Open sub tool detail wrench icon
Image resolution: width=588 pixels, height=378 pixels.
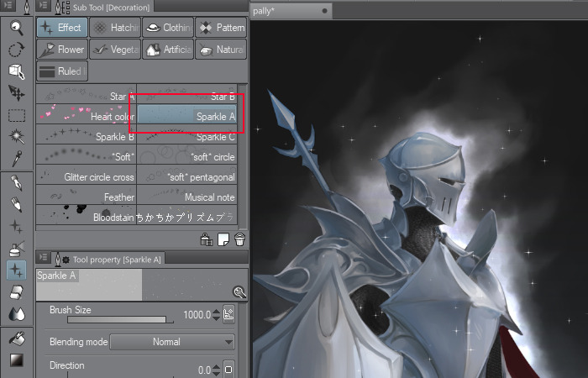pyautogui.click(x=239, y=291)
